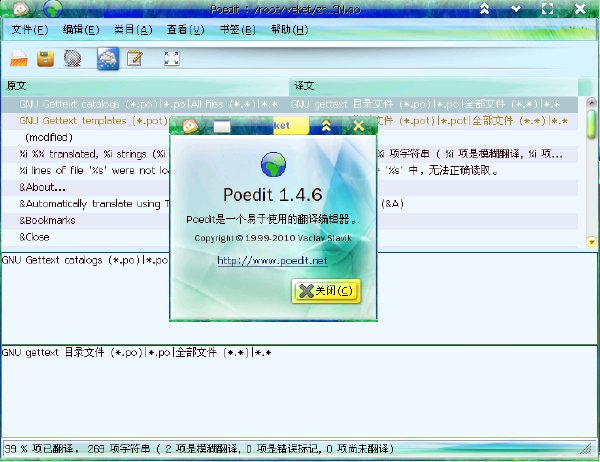Open the 书签(B) menu
This screenshot has height=462, width=600.
click(237, 29)
